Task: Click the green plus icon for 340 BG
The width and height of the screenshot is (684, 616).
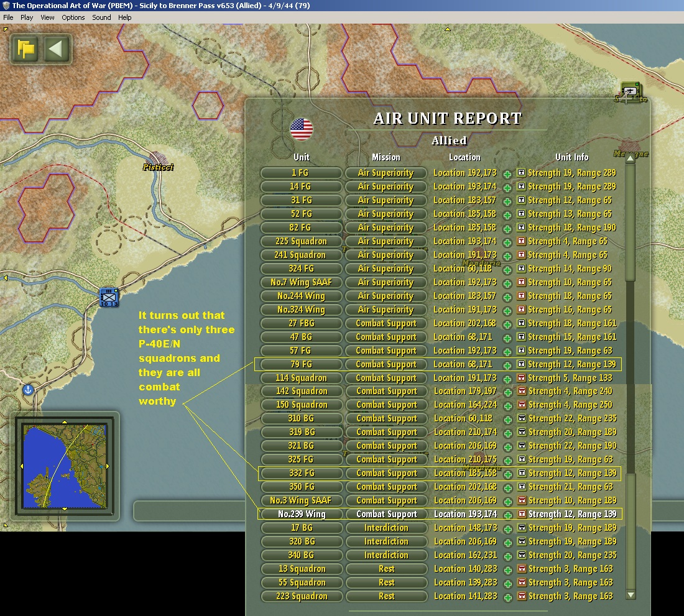Action: (x=508, y=556)
